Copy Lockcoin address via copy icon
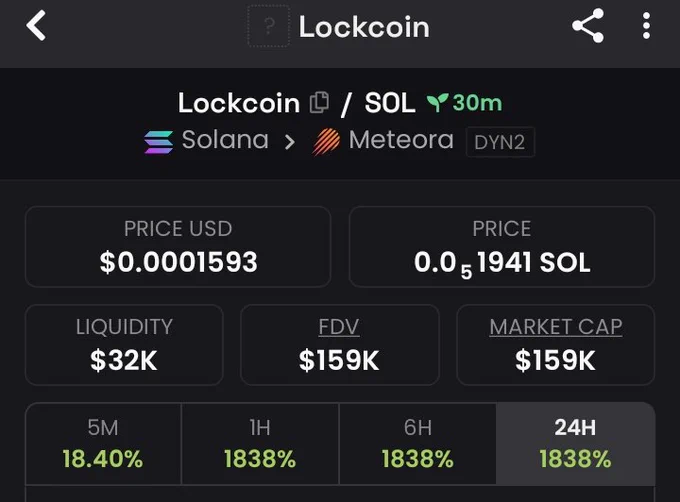This screenshot has width=680, height=502. [x=319, y=103]
